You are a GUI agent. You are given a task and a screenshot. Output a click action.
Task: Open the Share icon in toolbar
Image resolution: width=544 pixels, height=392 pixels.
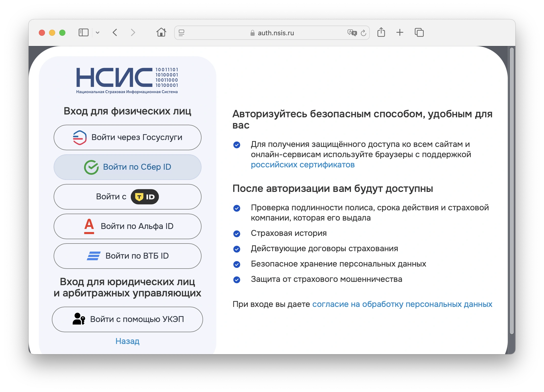tap(381, 32)
